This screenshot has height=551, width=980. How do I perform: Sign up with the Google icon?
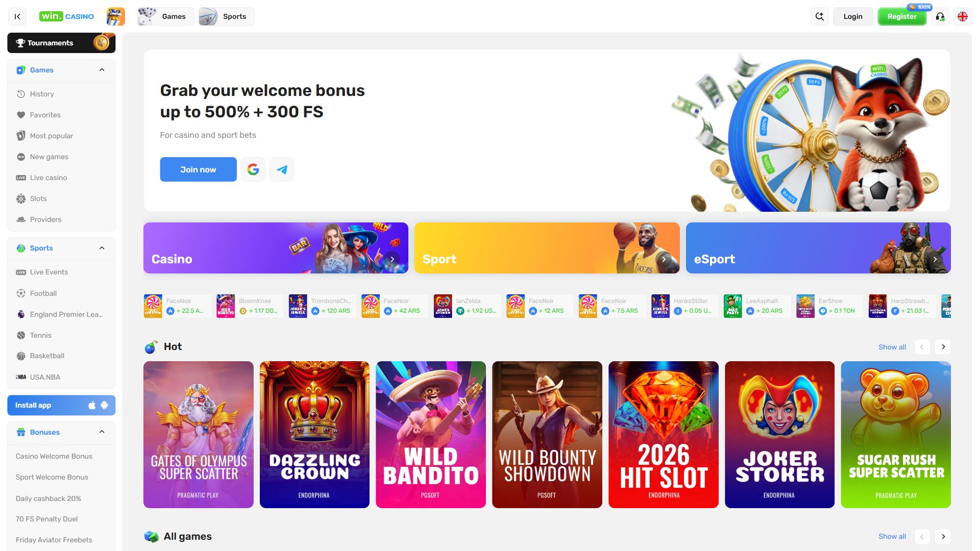click(253, 169)
